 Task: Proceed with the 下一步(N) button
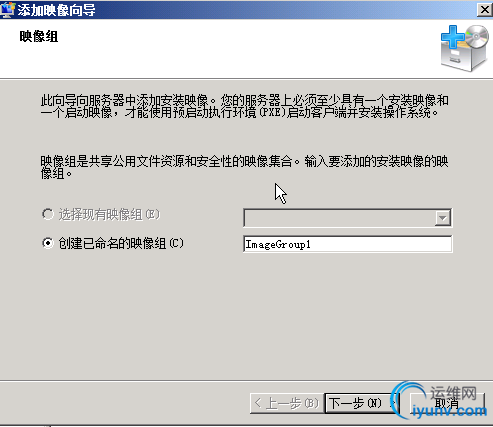pos(361,403)
